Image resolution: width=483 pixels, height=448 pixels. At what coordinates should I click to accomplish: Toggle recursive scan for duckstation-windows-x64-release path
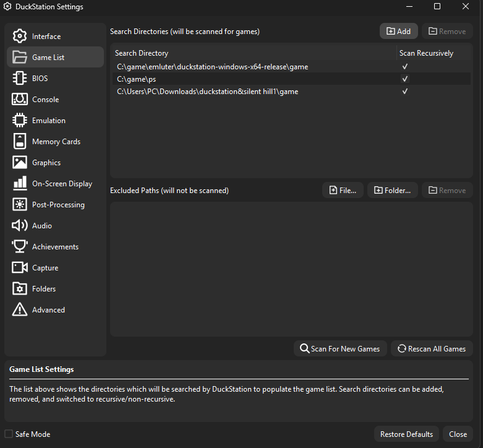tap(404, 67)
